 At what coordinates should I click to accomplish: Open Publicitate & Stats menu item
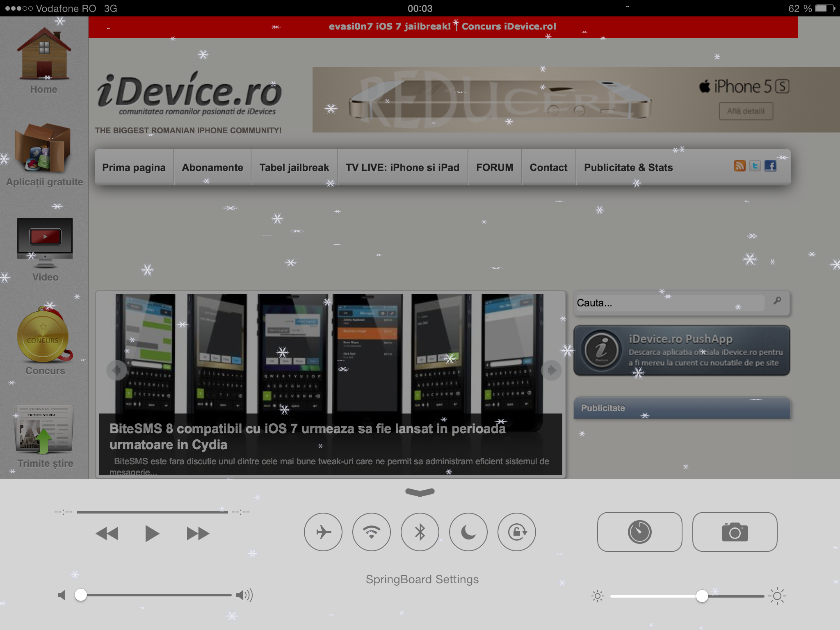coord(628,167)
